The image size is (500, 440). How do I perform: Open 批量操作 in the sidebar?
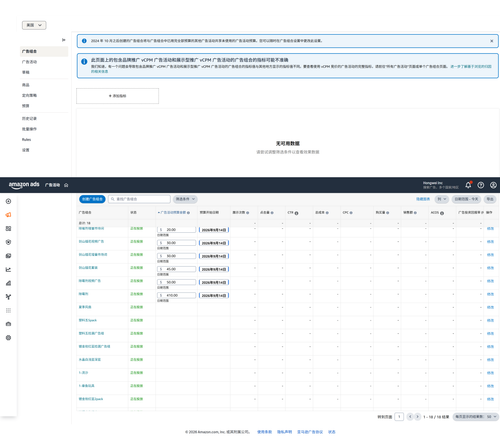[x=29, y=129]
